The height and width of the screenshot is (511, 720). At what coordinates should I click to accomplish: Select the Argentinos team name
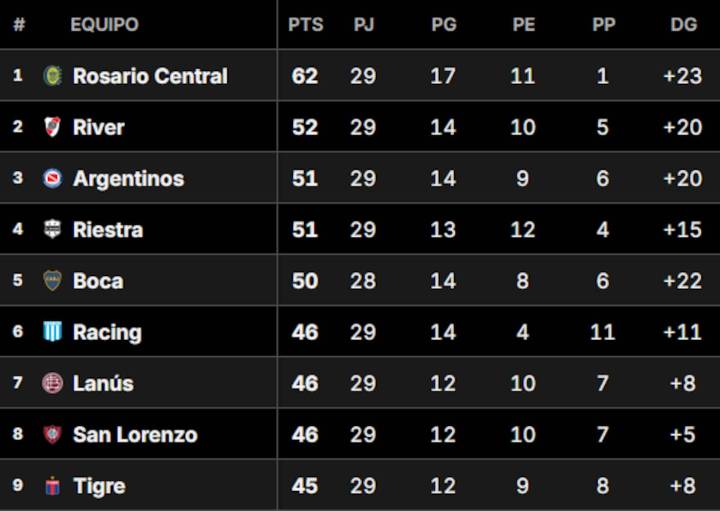tap(128, 179)
